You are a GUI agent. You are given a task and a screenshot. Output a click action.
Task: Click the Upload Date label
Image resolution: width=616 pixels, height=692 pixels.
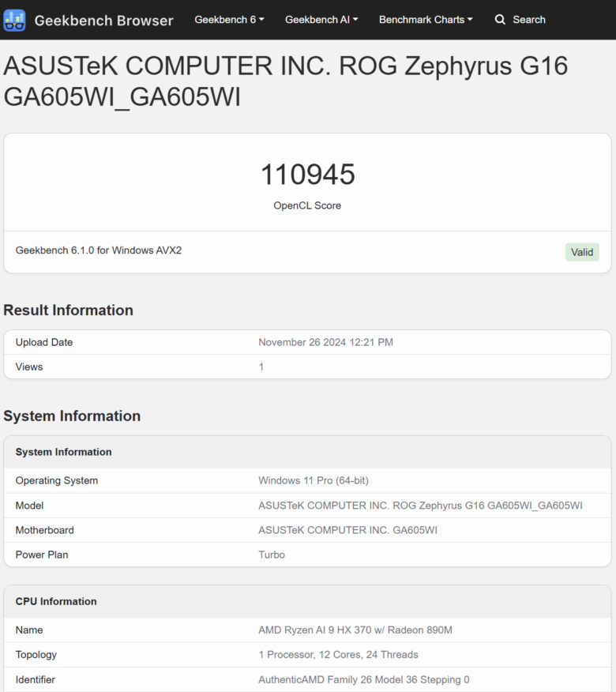pyautogui.click(x=44, y=342)
